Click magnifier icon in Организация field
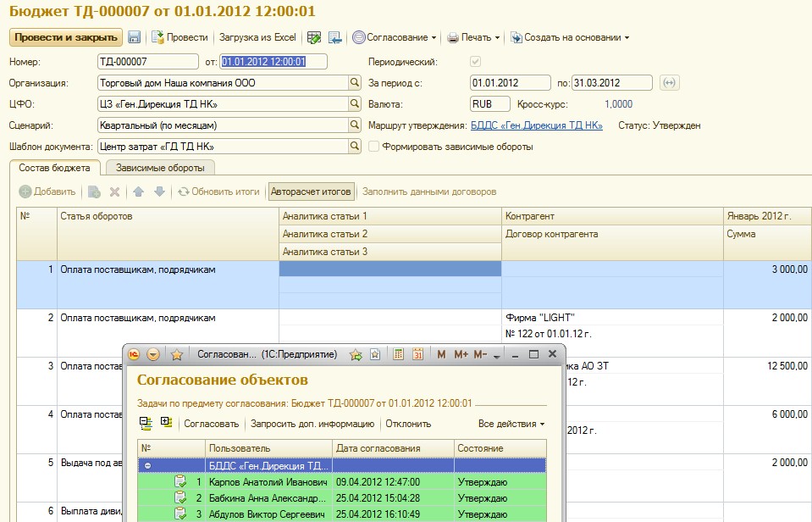This screenshot has height=522, width=812. coord(355,83)
